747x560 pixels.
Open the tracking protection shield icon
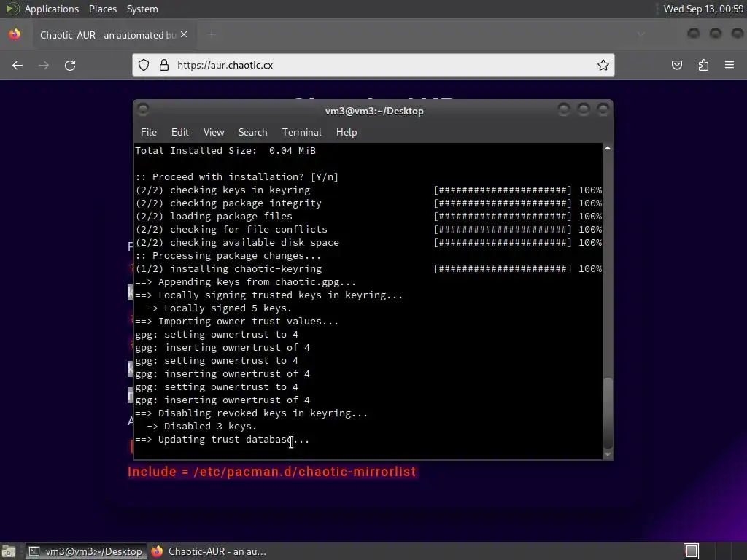click(144, 65)
